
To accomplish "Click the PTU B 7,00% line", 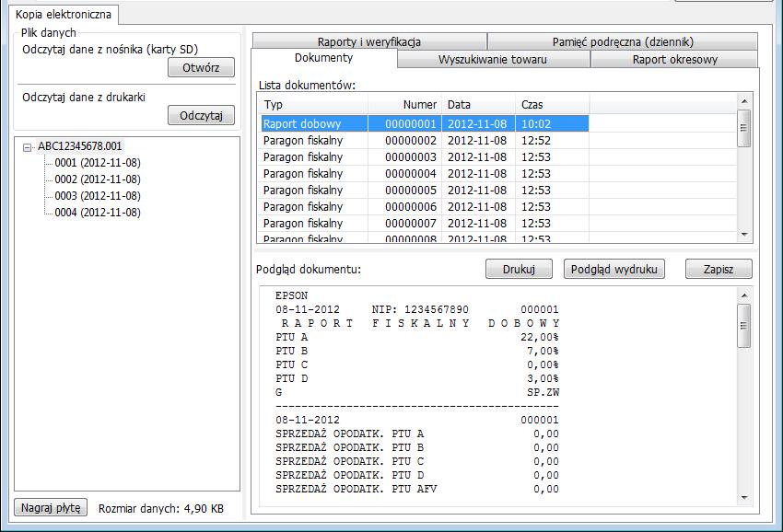I will coord(417,352).
